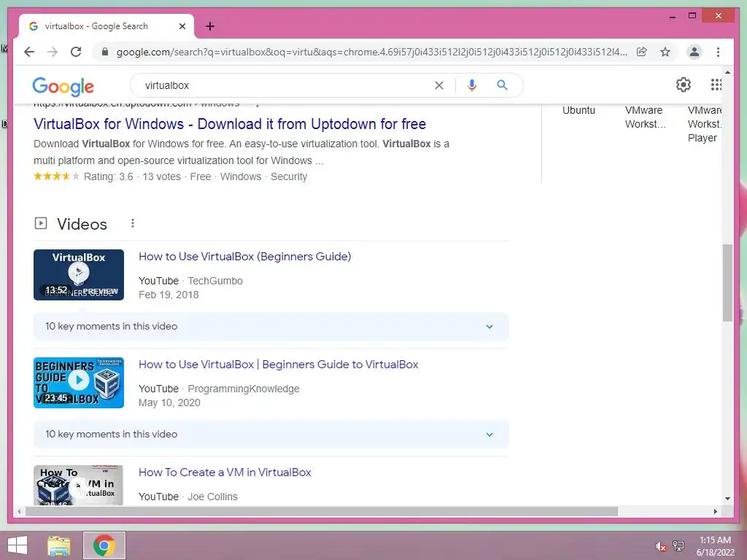Open Google quick settings gear
Viewport: 747px width, 560px height.
click(683, 85)
